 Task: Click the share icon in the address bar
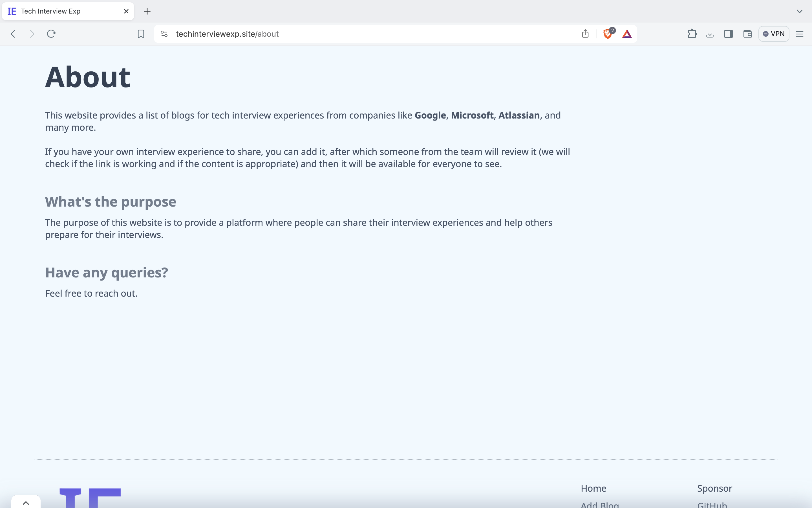tap(585, 34)
